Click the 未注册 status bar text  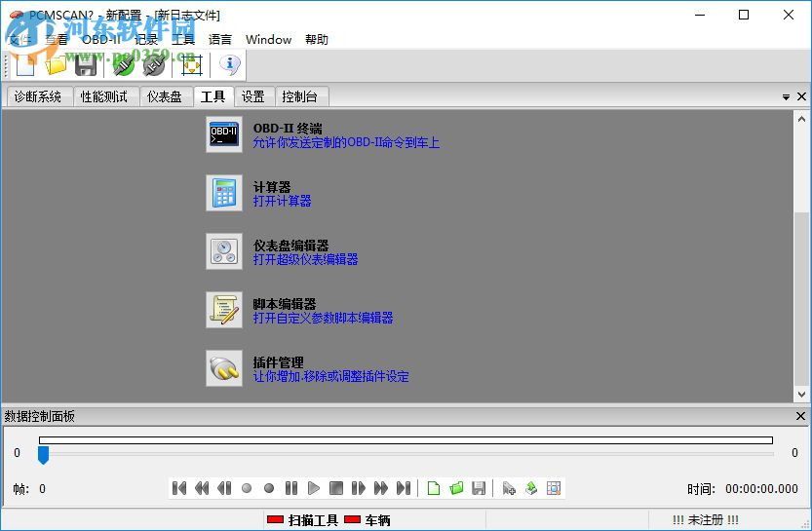[x=706, y=519]
